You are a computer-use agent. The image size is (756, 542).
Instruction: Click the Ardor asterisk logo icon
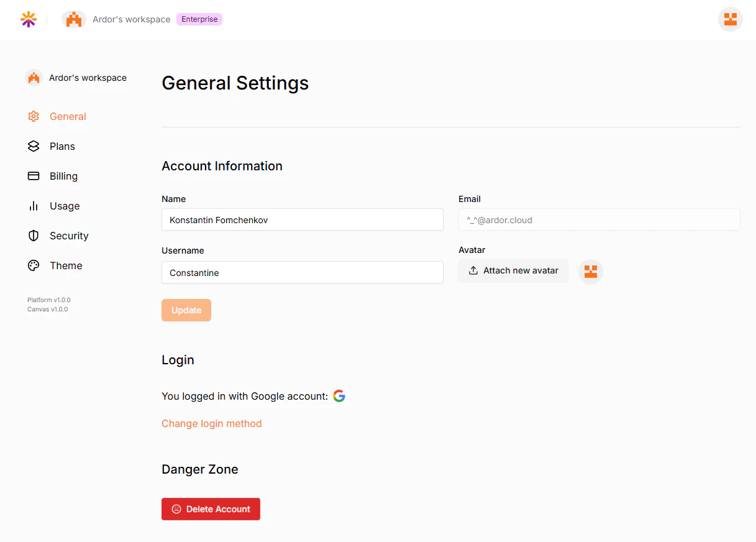(29, 19)
